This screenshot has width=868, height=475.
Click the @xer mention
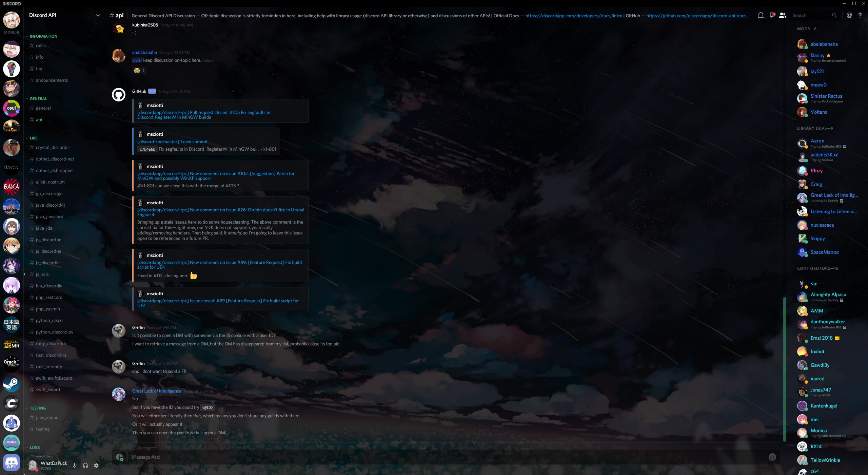[137, 60]
